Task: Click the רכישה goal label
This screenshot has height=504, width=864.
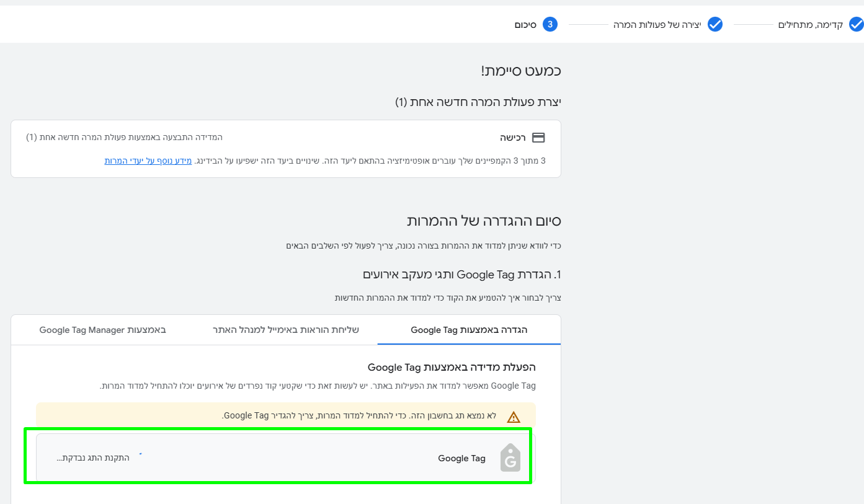Action: pos(514,138)
